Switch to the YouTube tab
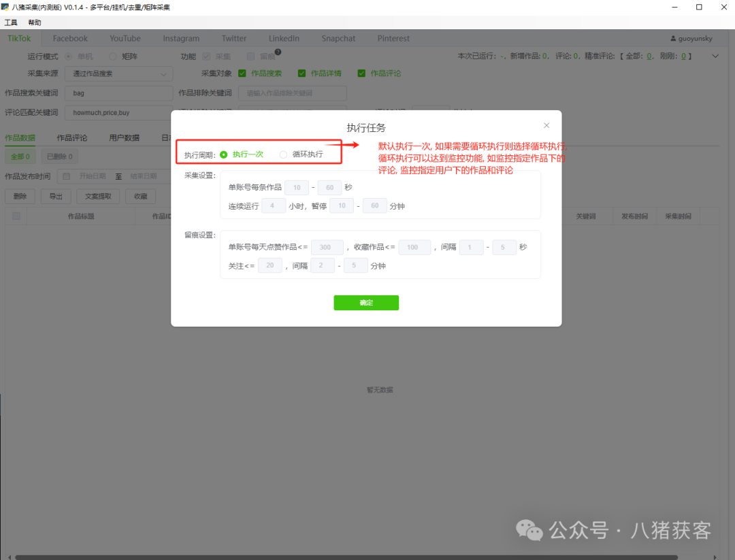Screen dimensions: 735x560 125,38
